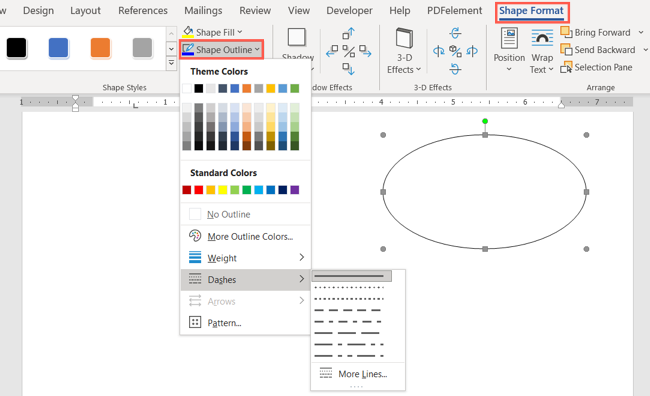Choose No Outline option
Screen dimensions: 650x396
tap(245, 214)
